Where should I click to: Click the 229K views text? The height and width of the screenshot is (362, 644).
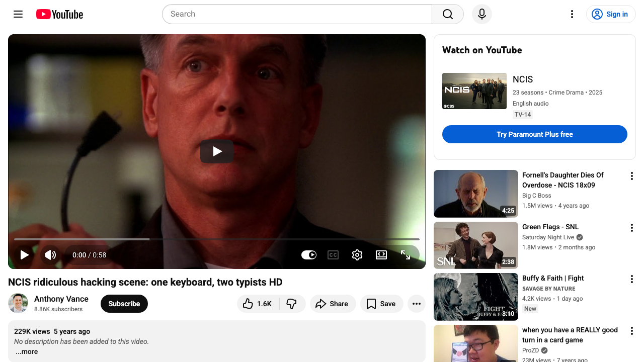[32, 331]
